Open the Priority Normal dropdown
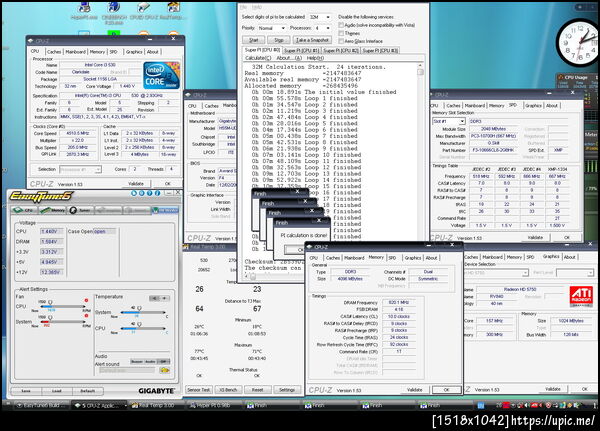 coord(271,28)
